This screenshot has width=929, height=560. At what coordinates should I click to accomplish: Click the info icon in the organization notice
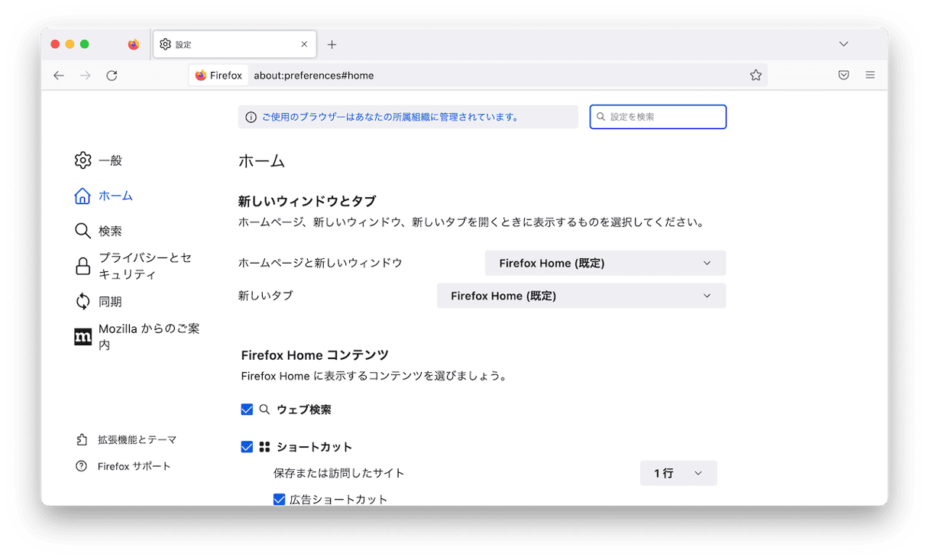coord(251,117)
